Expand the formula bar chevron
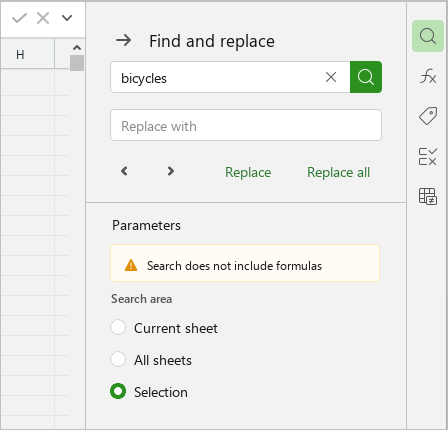This screenshot has height=430, width=448. point(67,18)
